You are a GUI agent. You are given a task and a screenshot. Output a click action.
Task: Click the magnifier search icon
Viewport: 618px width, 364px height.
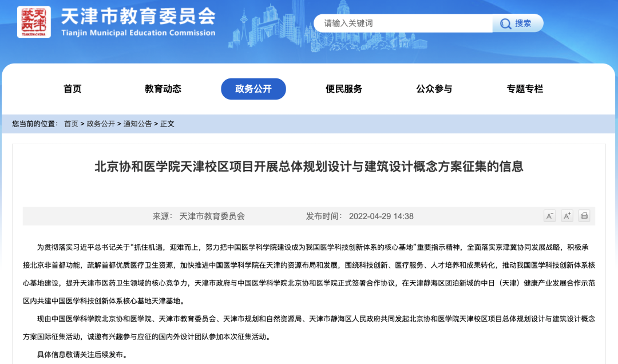[x=505, y=23]
